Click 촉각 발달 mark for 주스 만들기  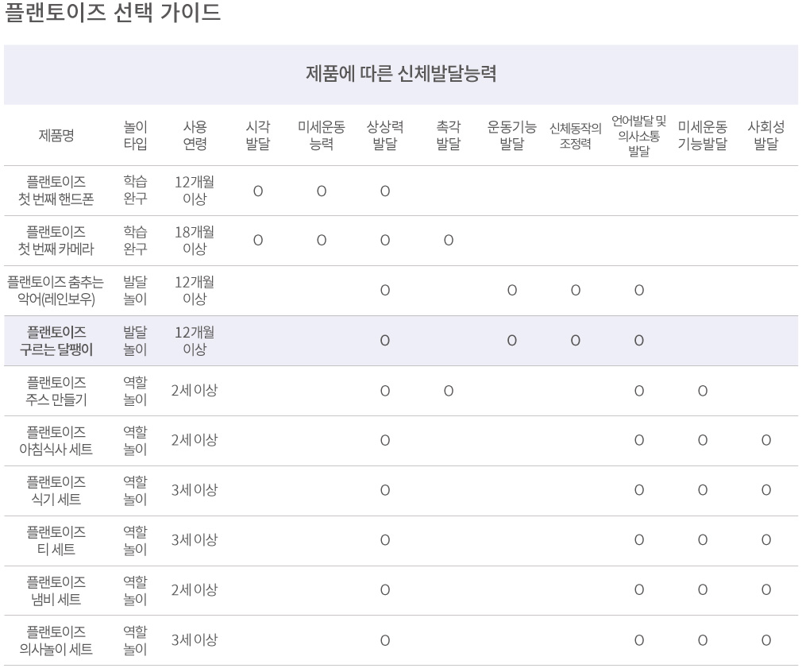tap(449, 391)
